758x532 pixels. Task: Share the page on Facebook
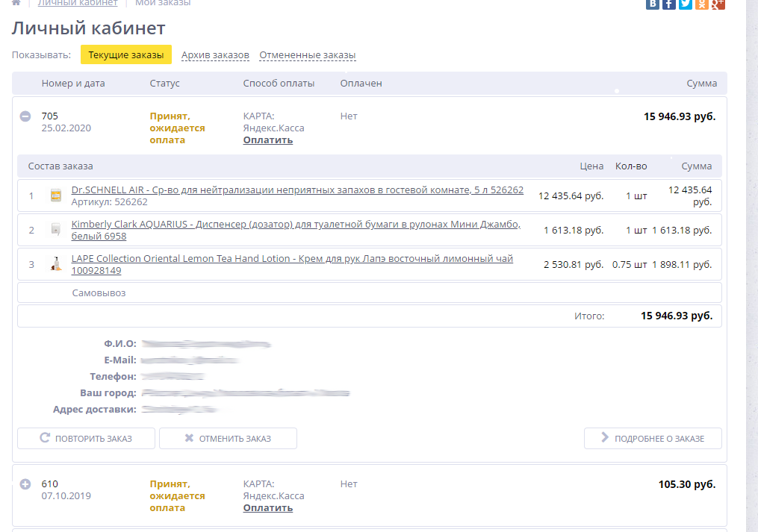(x=669, y=4)
